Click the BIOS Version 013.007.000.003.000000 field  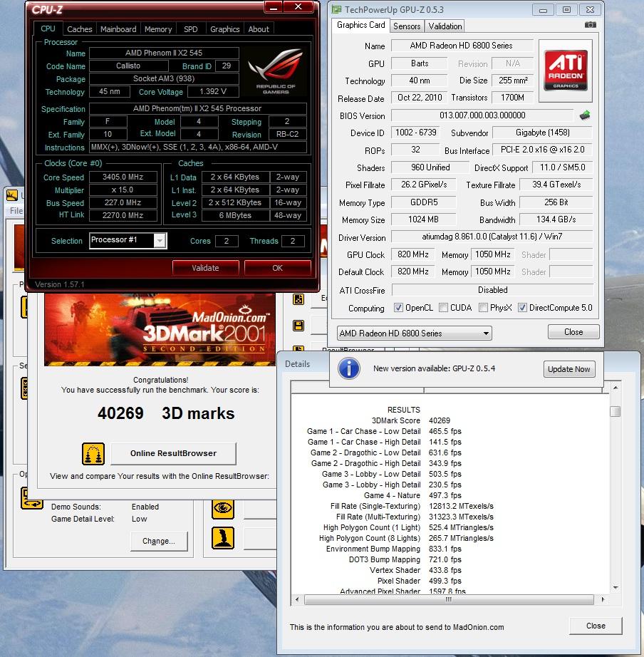point(482,115)
